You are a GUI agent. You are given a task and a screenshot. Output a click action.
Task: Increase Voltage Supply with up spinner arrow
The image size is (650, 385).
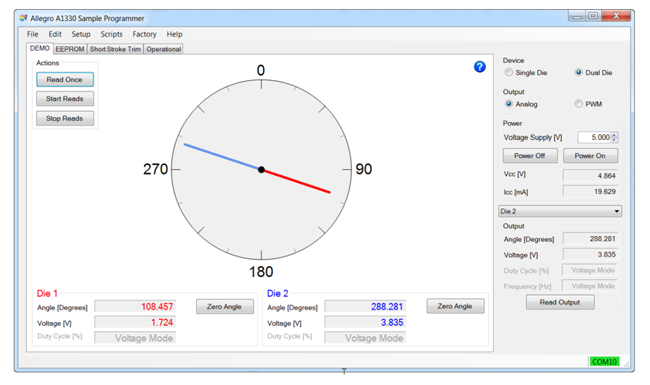614,135
